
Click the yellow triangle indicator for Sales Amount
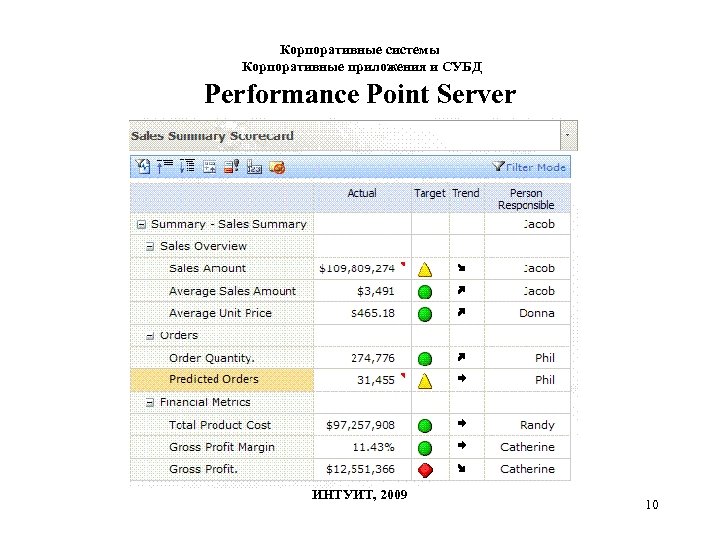(425, 270)
